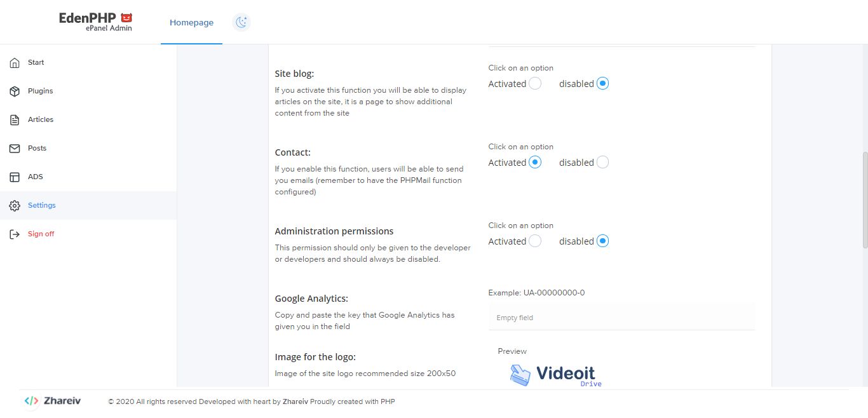Click the Articles document icon
The image size is (868, 418).
[x=15, y=120]
